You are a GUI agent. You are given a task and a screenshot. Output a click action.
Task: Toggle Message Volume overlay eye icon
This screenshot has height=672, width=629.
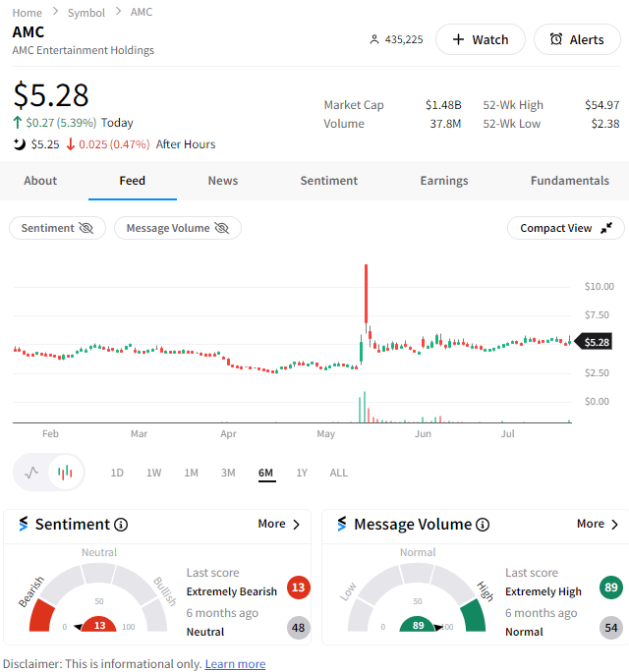click(x=222, y=228)
